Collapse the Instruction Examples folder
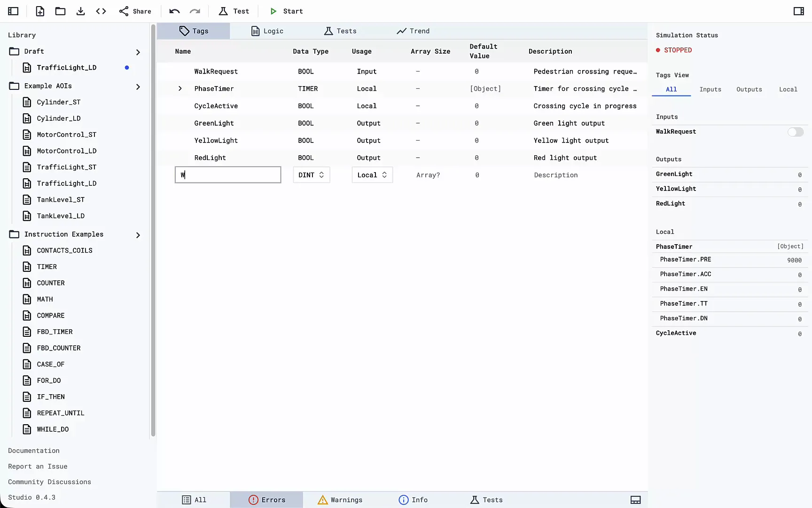The width and height of the screenshot is (812, 508). tap(138, 235)
